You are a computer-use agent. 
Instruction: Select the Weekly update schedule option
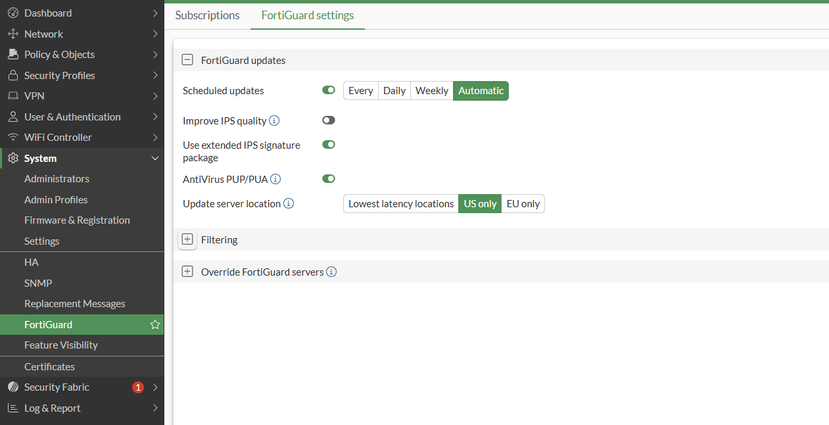point(432,90)
